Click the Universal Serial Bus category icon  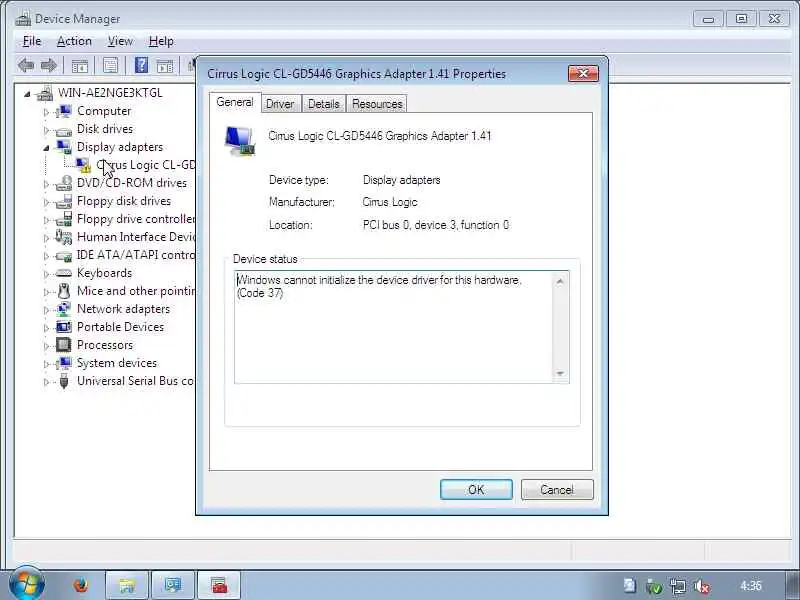click(64, 381)
